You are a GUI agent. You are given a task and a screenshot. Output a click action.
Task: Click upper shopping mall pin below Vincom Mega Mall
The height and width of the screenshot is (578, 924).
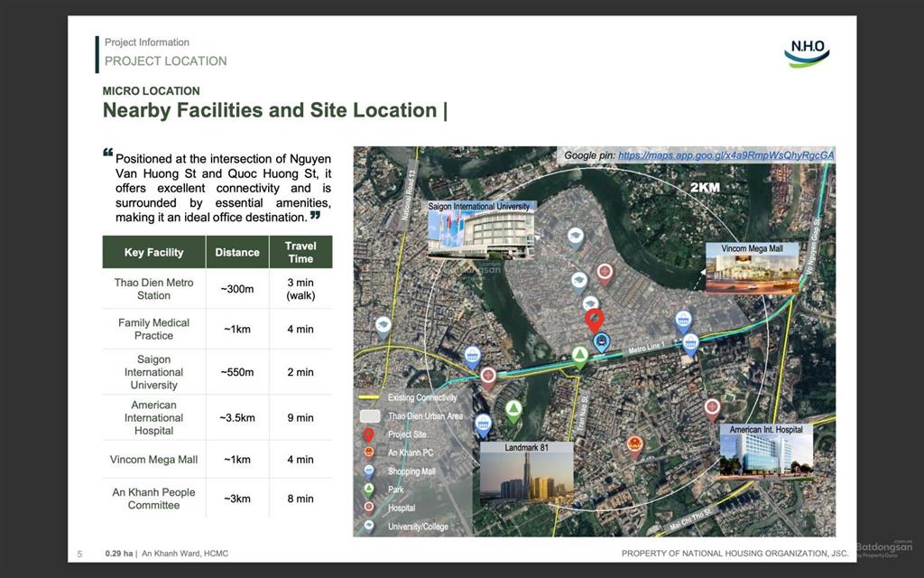click(683, 322)
